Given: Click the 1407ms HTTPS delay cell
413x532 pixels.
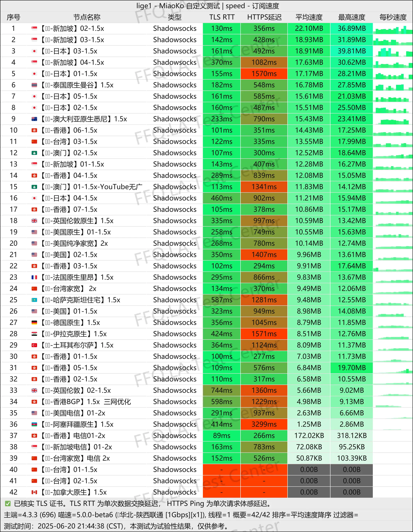Looking at the screenshot, I should [x=264, y=255].
